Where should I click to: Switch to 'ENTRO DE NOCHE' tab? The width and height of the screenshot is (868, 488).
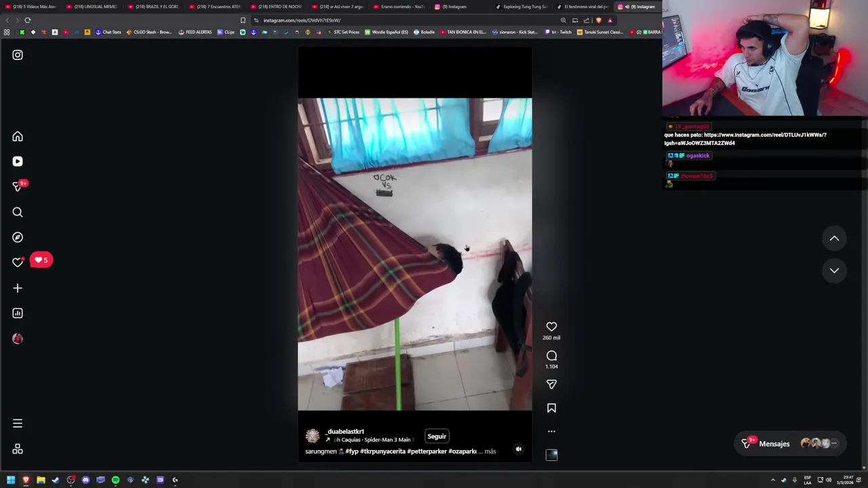point(276,7)
